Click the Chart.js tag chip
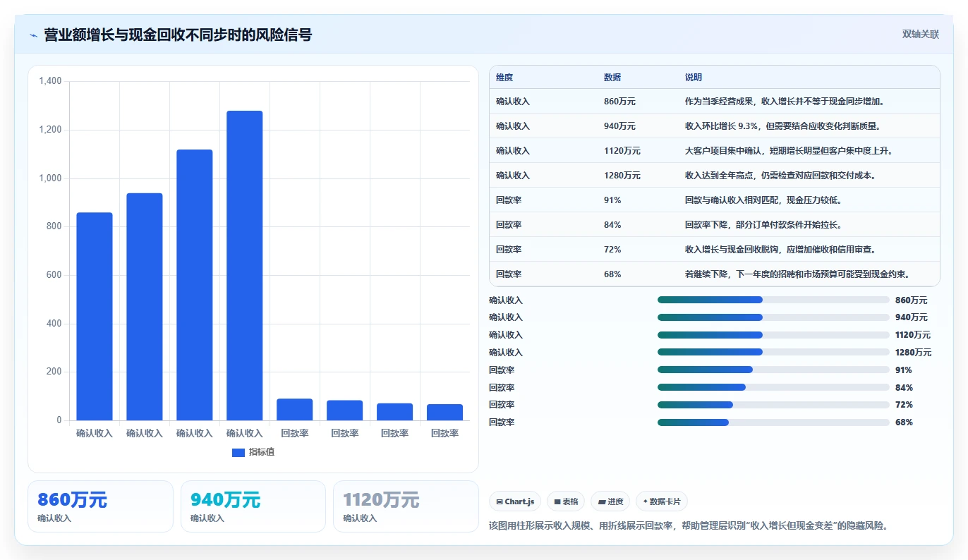 (x=515, y=501)
